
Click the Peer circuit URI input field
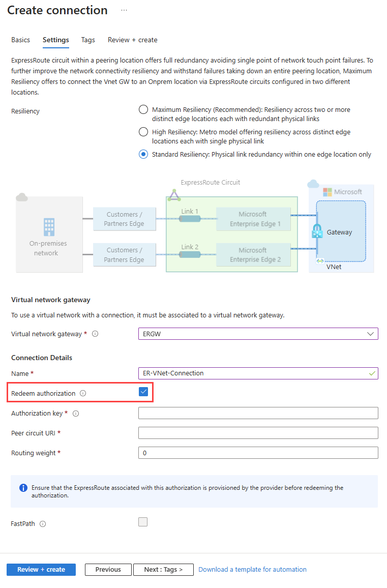[258, 433]
